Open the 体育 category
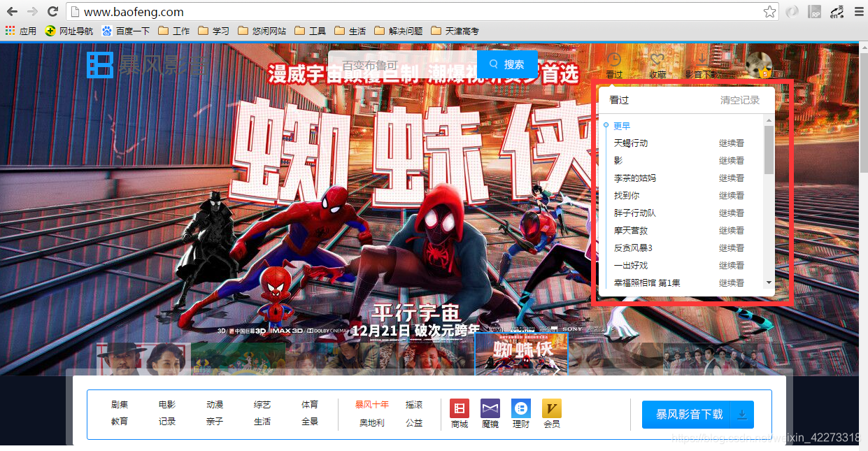Viewport: 868px width, 451px height. (310, 405)
